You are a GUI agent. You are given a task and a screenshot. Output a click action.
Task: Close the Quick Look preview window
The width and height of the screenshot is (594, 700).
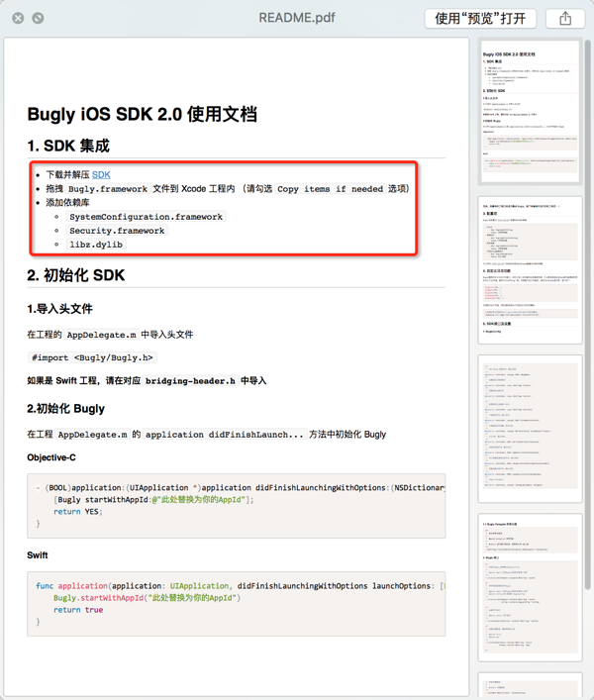pos(18,18)
